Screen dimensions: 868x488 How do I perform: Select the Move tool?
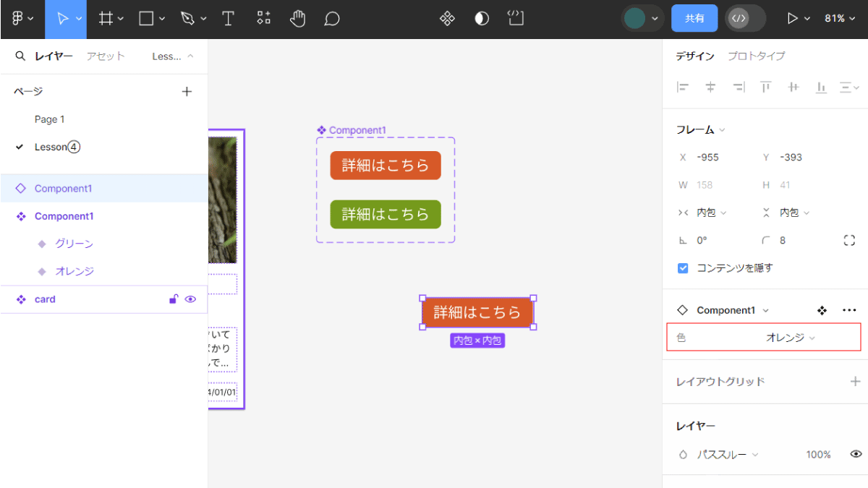point(62,19)
